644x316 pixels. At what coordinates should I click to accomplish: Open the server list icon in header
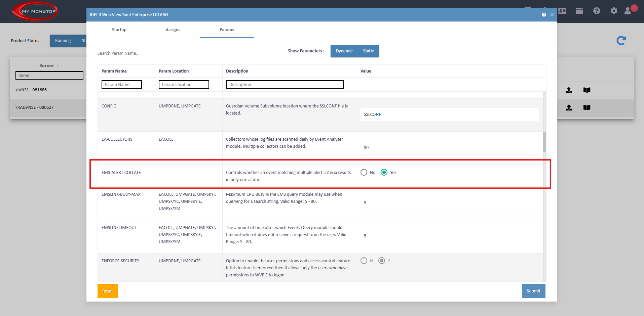579,11
